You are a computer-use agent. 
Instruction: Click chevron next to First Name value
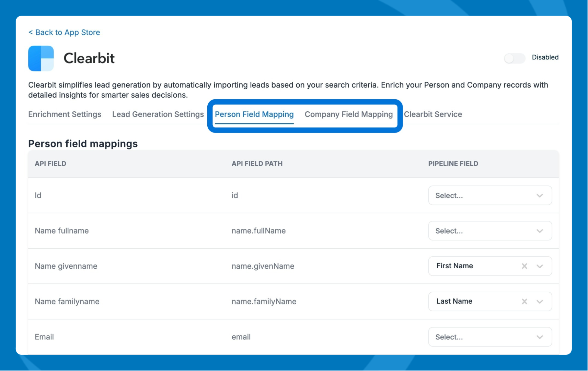tap(540, 267)
